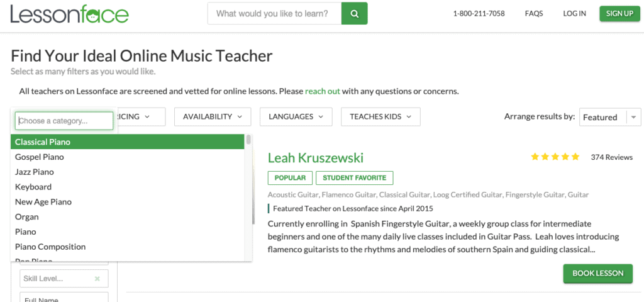Expand the PRICING filter dropdown
This screenshot has height=302, width=644.
click(x=142, y=116)
